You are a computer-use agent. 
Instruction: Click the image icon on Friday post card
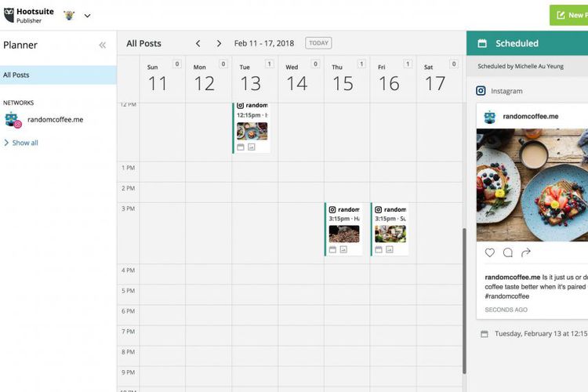coord(390,249)
